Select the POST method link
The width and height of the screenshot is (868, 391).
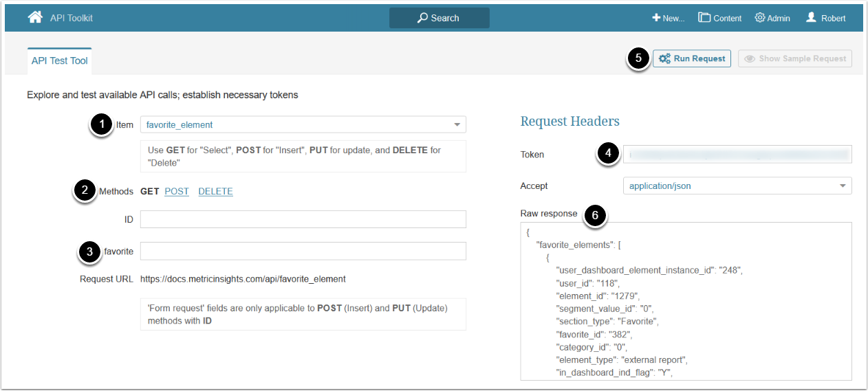click(x=177, y=192)
